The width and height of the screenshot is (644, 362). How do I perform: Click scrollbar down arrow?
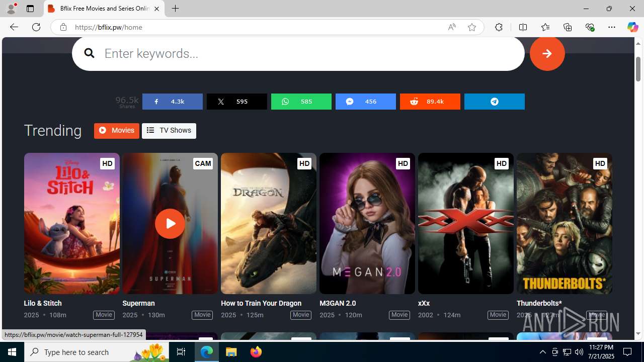(x=638, y=334)
